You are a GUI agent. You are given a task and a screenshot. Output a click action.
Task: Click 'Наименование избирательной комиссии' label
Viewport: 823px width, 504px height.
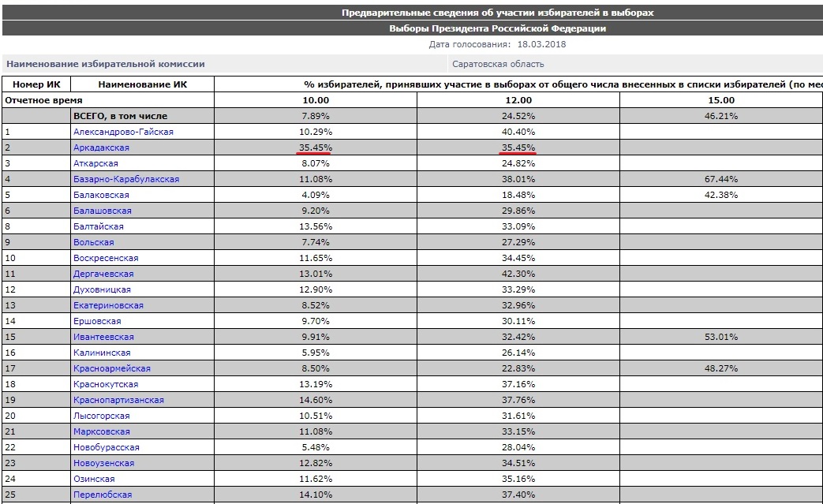click(x=106, y=64)
